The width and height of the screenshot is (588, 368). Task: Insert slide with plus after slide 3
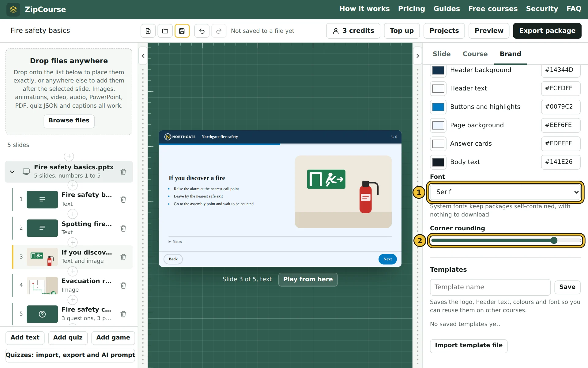[73, 271]
